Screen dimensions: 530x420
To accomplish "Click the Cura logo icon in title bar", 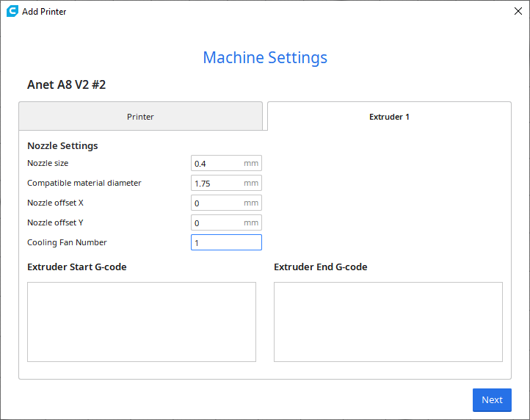I will click(x=12, y=11).
